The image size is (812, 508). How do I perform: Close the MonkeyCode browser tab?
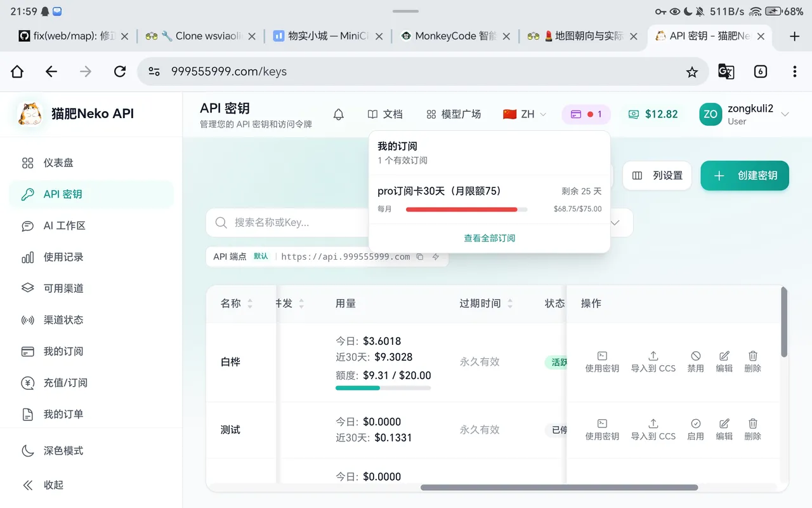pyautogui.click(x=506, y=36)
